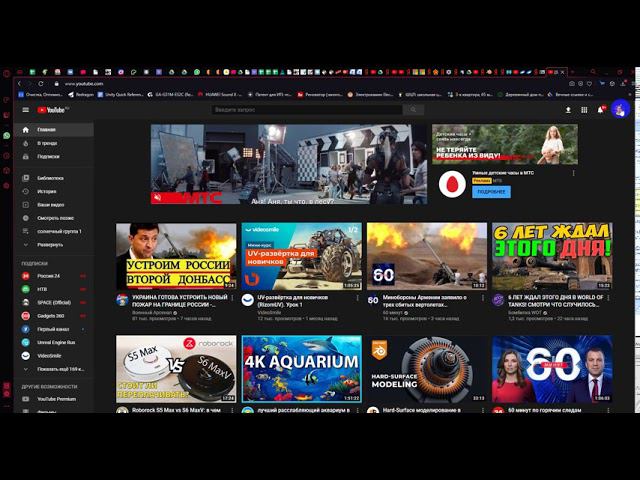Open Россия 24 channel subscription

(54, 276)
